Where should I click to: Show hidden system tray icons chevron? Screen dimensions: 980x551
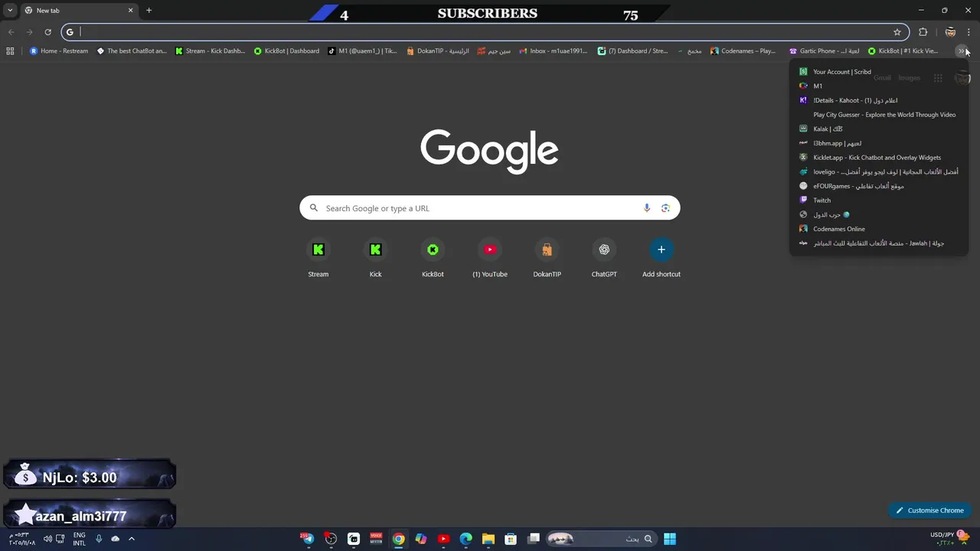pyautogui.click(x=132, y=539)
